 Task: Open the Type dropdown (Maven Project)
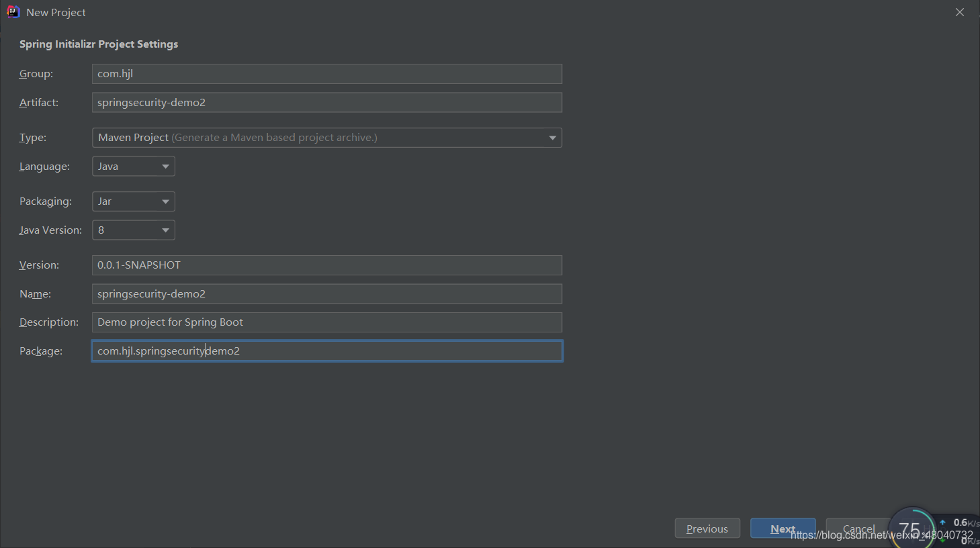(x=326, y=138)
